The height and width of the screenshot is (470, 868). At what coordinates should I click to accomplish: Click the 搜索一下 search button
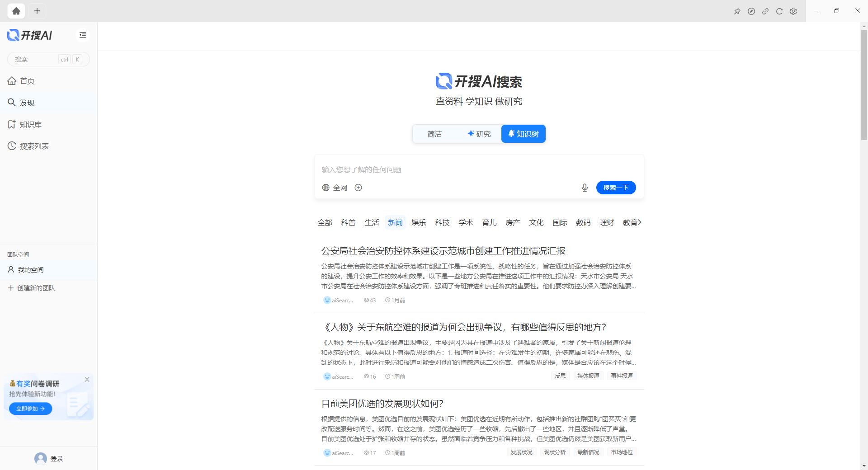(616, 188)
